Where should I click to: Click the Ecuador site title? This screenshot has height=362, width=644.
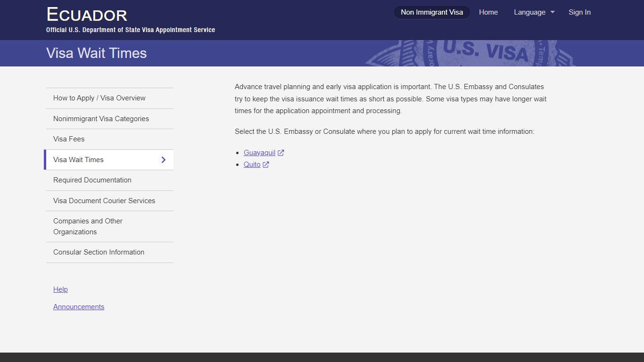[87, 15]
